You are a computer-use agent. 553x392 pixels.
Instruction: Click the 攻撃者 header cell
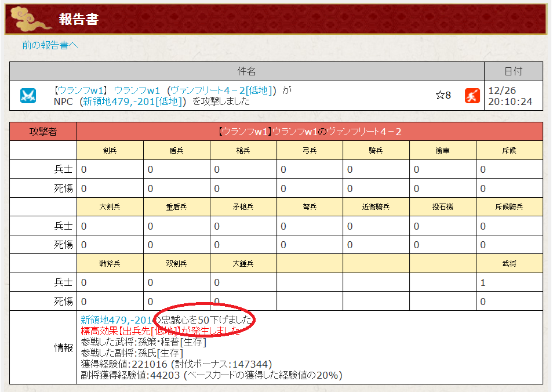tap(43, 132)
